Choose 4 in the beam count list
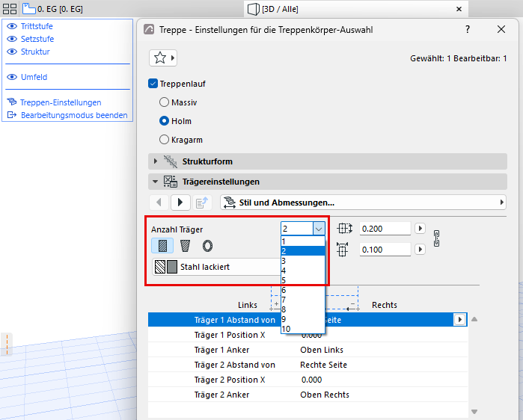Viewport: 523px width, 420px height. (303, 271)
